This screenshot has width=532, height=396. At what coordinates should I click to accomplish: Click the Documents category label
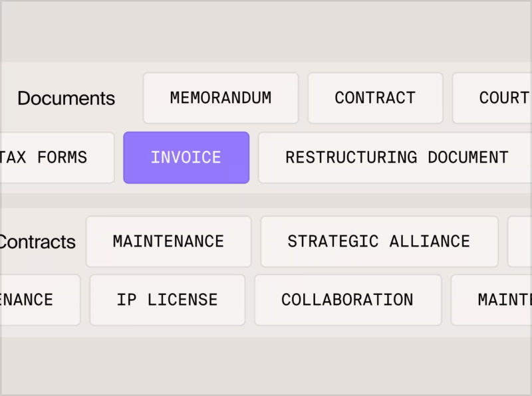66,98
